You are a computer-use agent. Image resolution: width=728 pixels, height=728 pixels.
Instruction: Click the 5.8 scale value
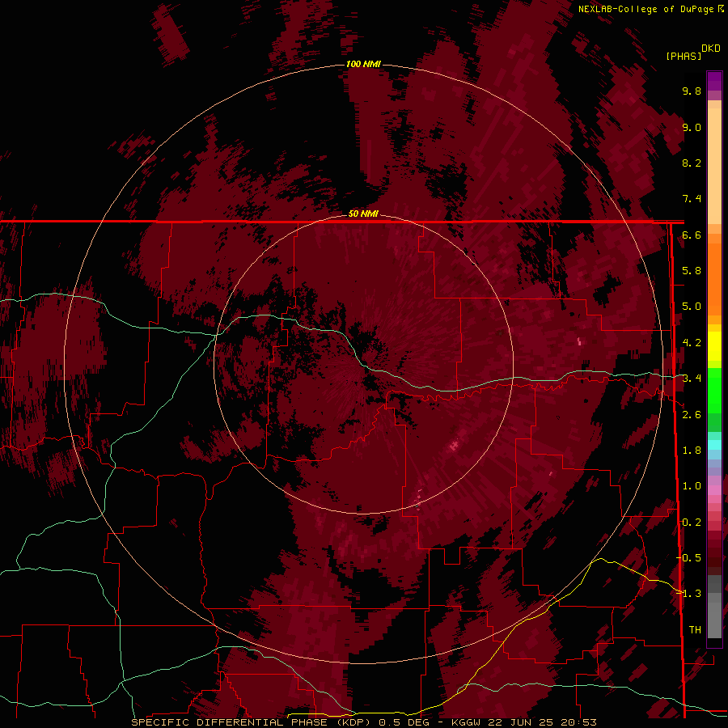pyautogui.click(x=692, y=271)
